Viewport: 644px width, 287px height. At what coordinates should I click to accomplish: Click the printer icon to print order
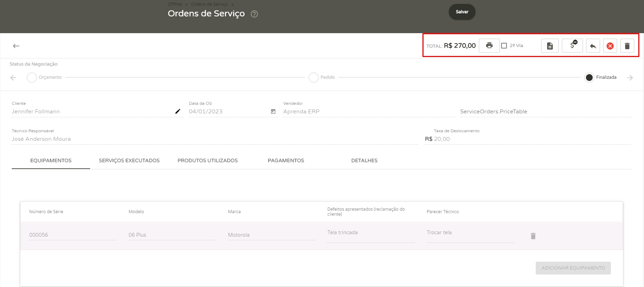489,46
